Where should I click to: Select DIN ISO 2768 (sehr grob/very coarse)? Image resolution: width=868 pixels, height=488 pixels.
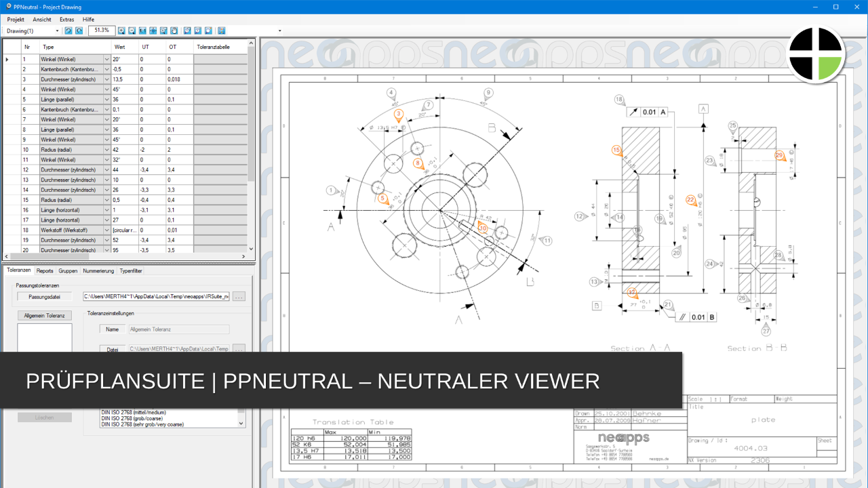pos(142,424)
